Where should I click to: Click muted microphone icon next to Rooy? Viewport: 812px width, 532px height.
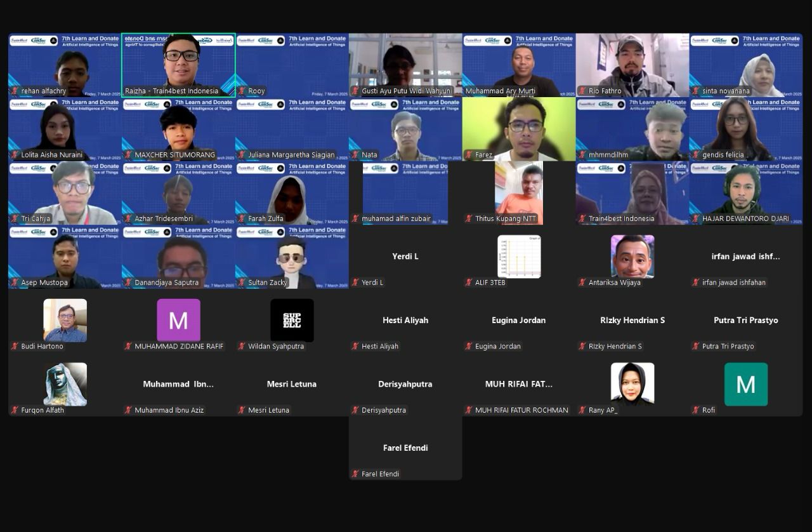pyautogui.click(x=242, y=91)
